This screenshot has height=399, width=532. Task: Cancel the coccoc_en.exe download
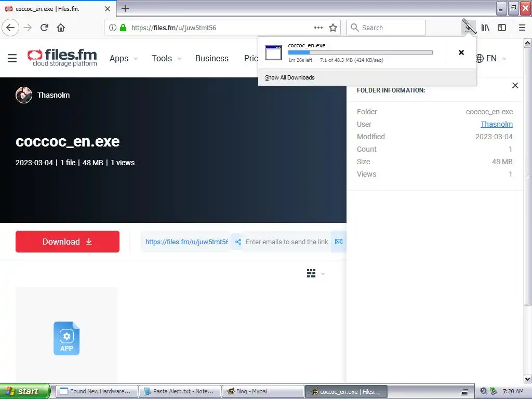(x=461, y=52)
